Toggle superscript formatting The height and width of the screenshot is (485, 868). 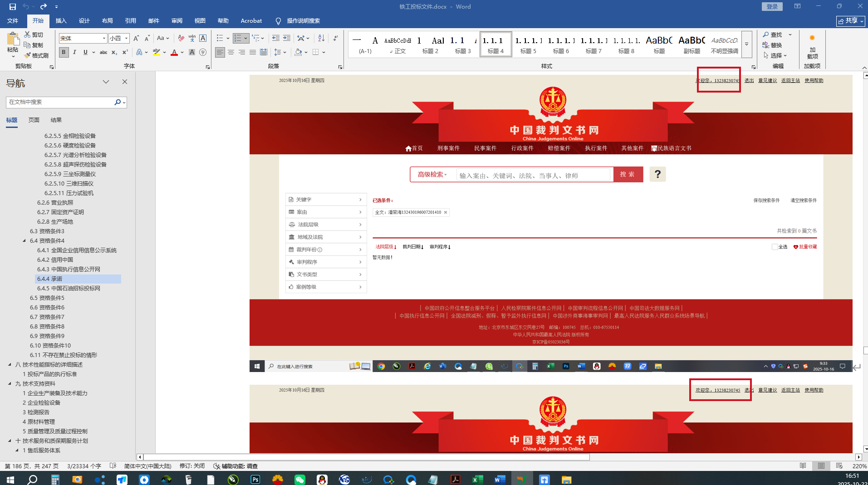[x=125, y=52]
